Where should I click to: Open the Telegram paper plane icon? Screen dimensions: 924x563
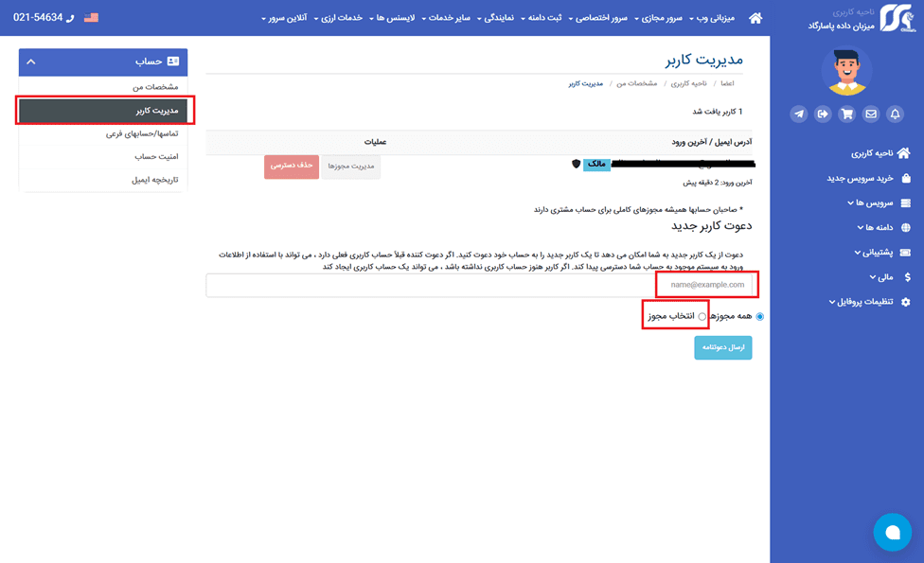click(800, 114)
